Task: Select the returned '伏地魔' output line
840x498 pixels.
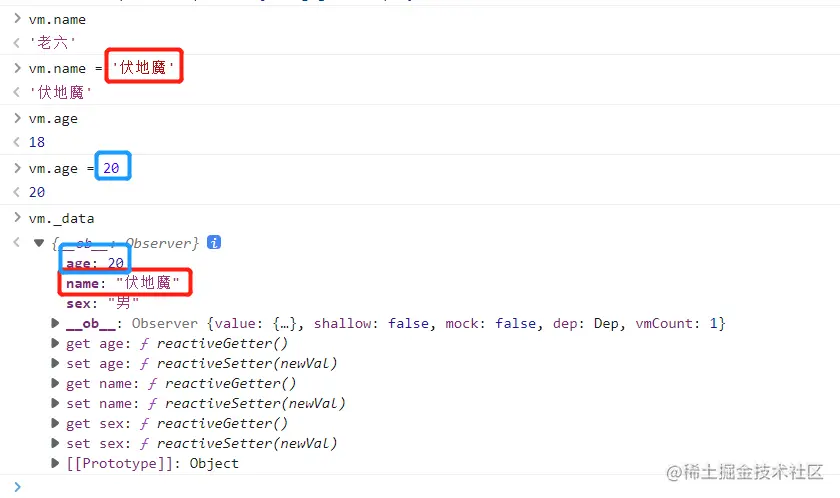Action: [x=61, y=93]
